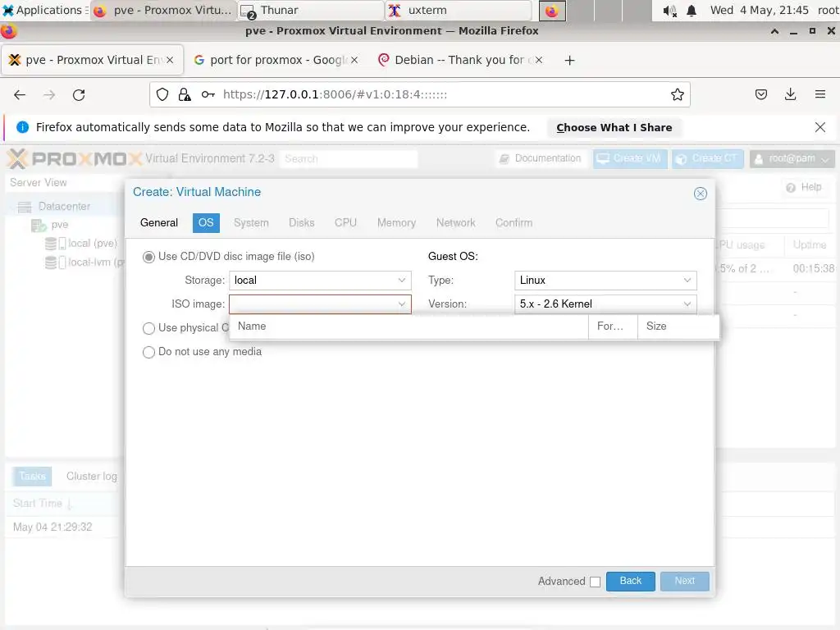This screenshot has width=840, height=630.
Task: Switch to the General tab
Action: (158, 223)
